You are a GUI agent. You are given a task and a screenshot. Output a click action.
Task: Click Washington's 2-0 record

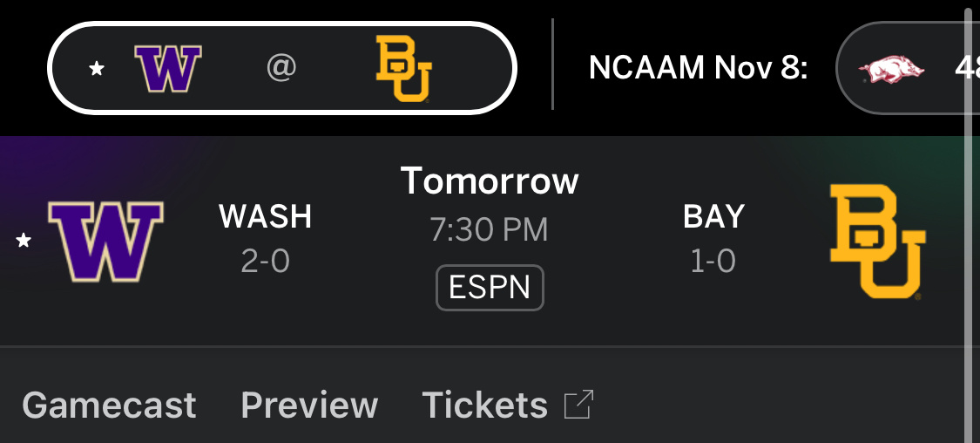click(266, 260)
